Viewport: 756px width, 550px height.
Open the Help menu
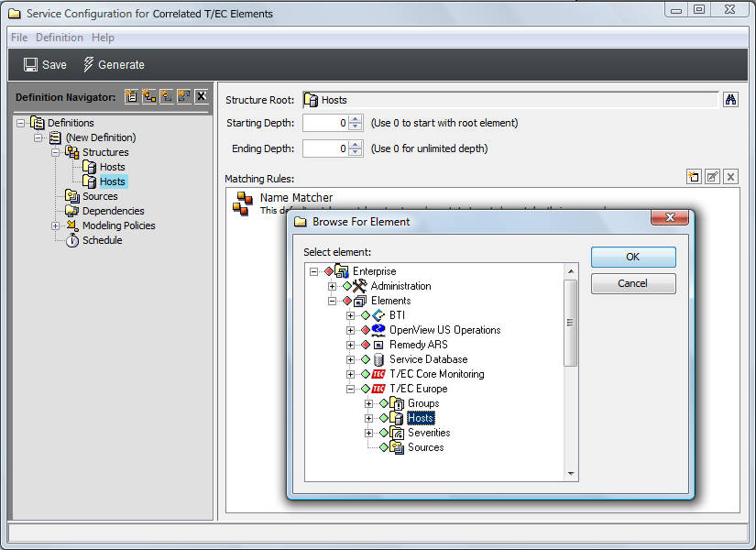103,38
